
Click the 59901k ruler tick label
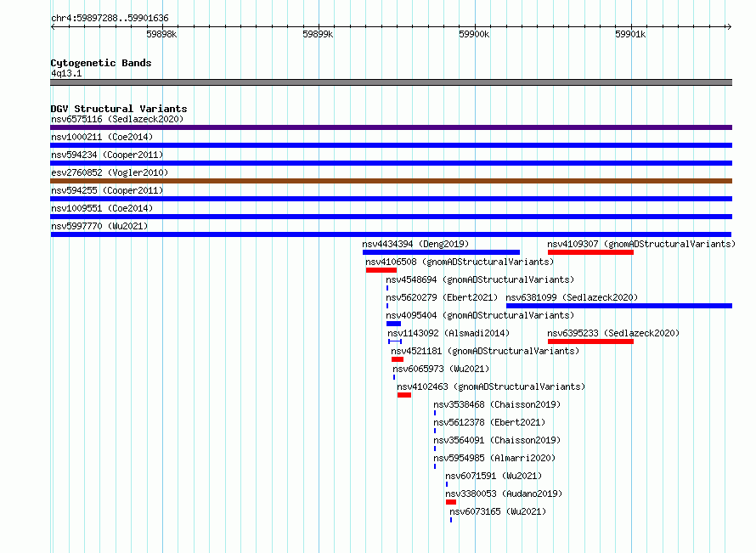(630, 34)
